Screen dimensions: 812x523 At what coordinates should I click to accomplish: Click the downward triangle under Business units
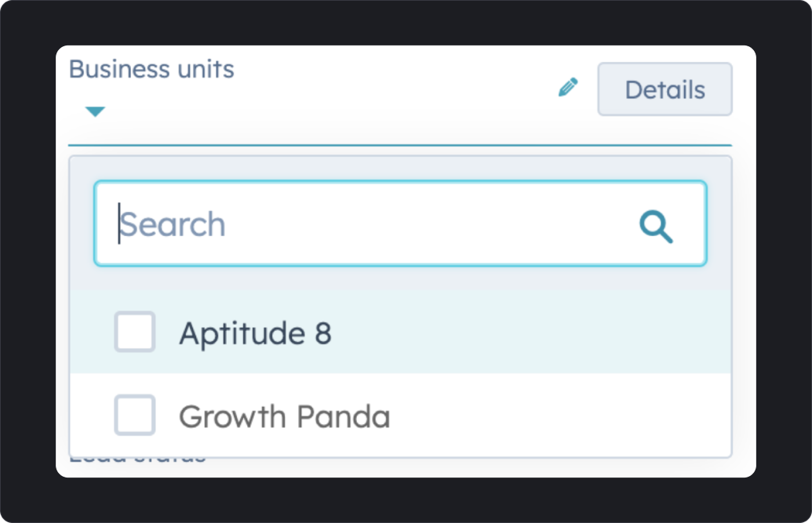[x=94, y=111]
